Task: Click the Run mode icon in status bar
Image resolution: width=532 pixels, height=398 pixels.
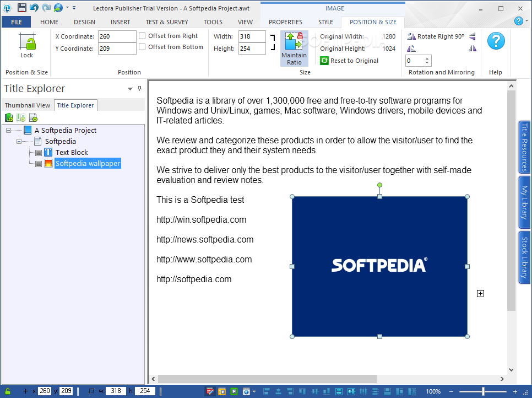Action: click(222, 391)
